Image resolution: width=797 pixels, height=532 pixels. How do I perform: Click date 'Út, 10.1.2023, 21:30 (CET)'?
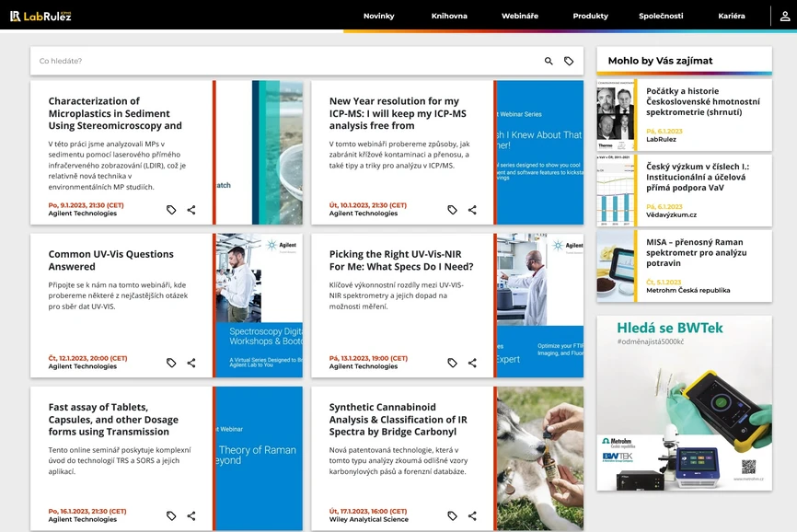coord(368,205)
